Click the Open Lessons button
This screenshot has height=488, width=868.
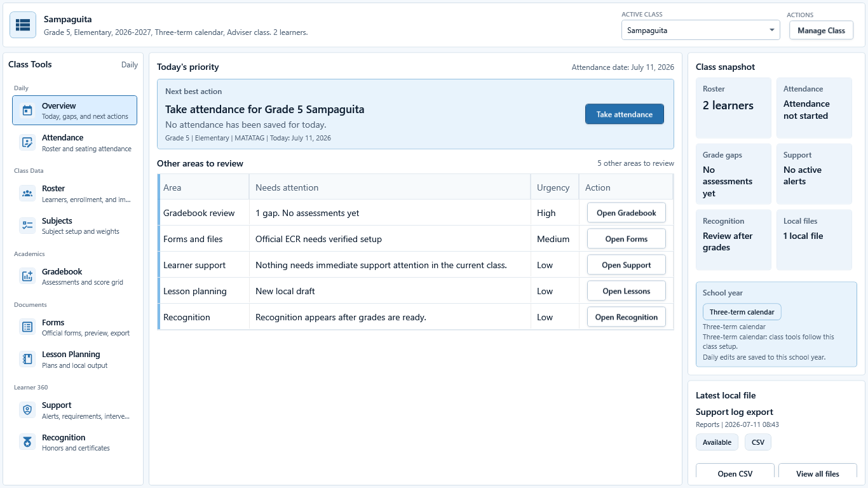(626, 291)
